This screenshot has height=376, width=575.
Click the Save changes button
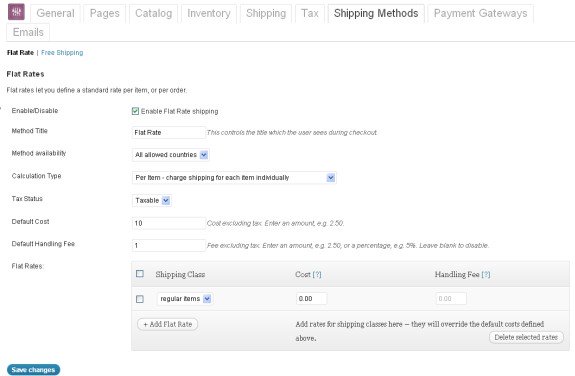point(33,370)
